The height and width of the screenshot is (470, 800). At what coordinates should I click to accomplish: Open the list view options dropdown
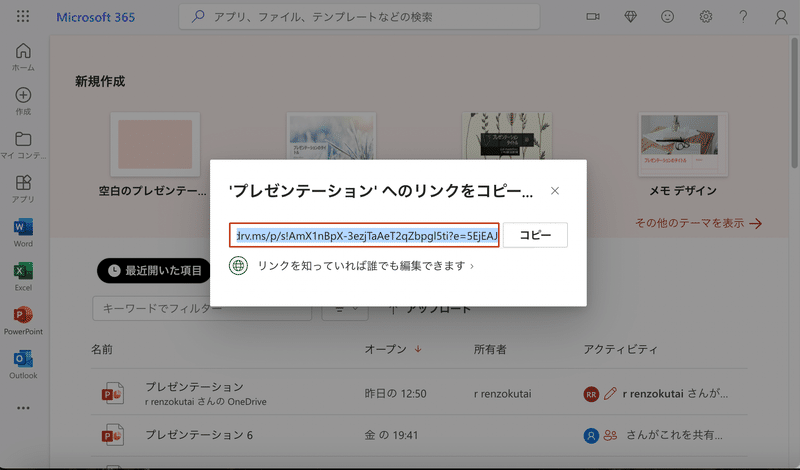345,308
